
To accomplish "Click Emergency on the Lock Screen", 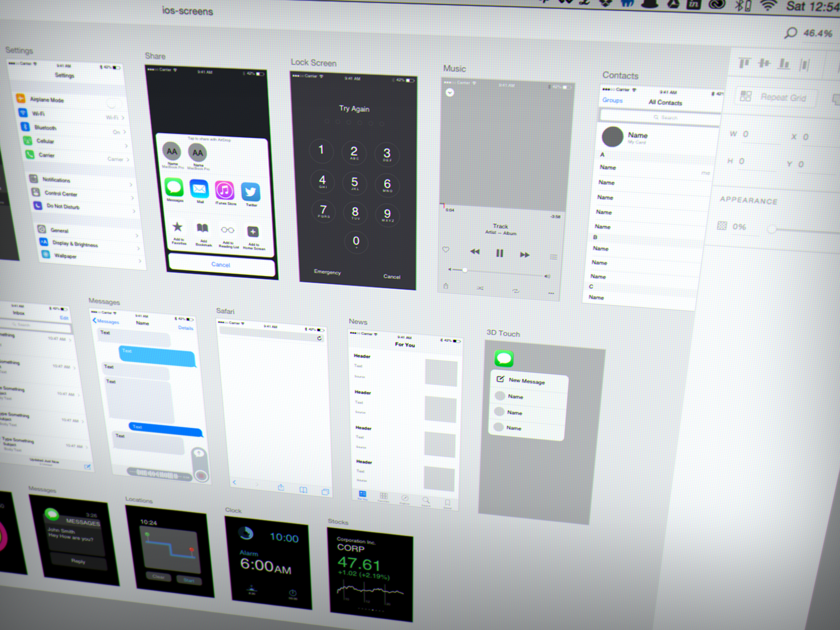I will 328,272.
